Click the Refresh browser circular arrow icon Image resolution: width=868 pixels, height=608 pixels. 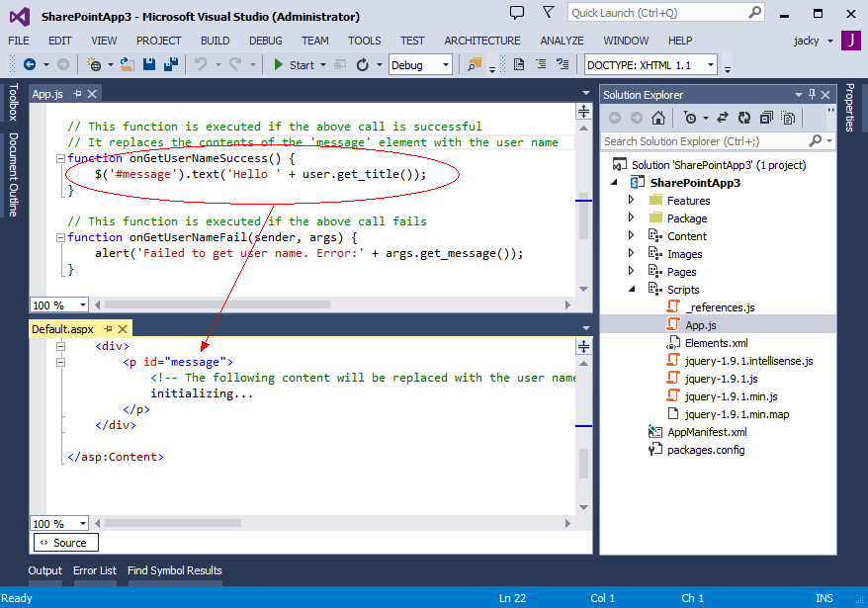pyautogui.click(x=363, y=65)
